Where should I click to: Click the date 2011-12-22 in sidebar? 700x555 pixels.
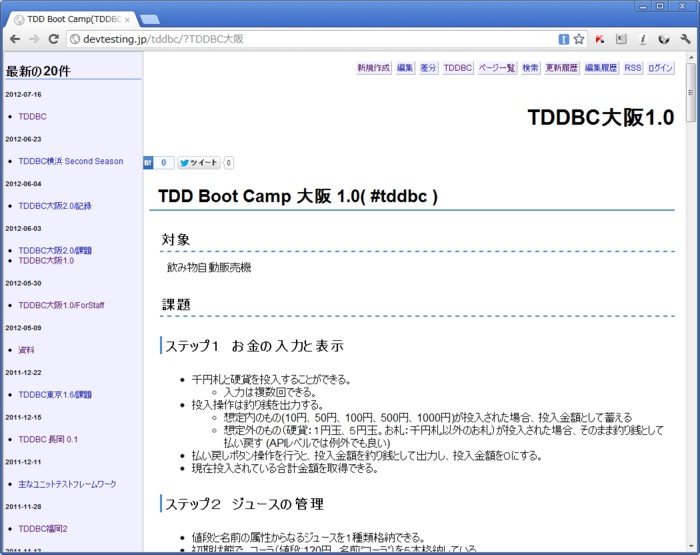(x=23, y=373)
